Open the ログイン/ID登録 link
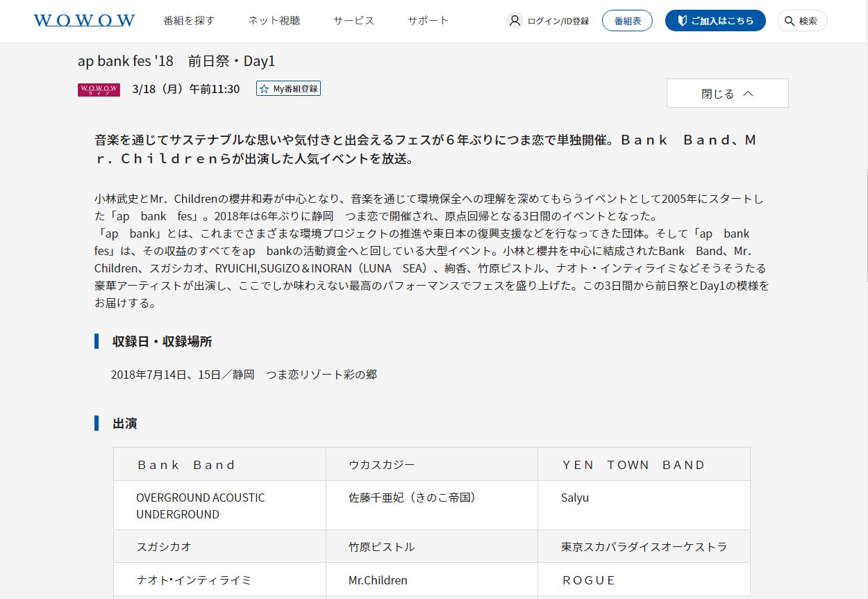868x599 pixels. 549,21
